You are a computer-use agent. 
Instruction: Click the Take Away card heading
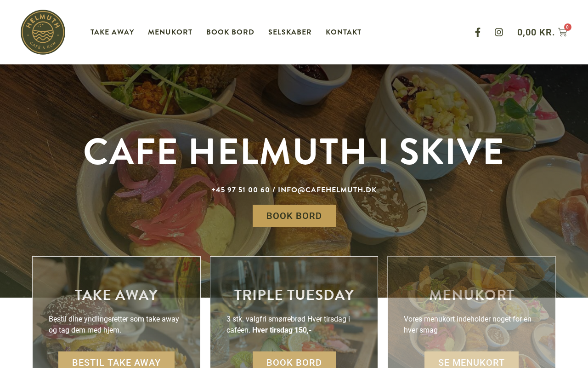(x=116, y=295)
